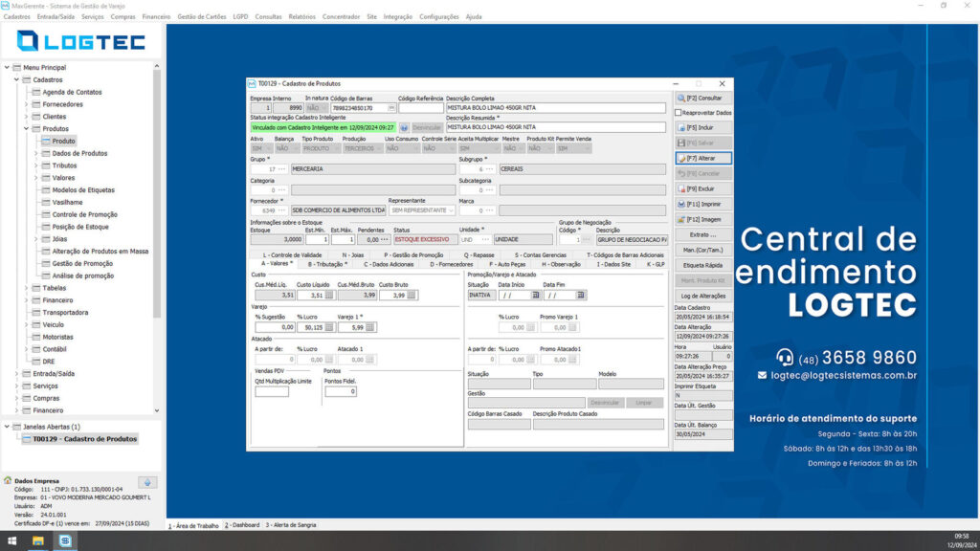Open the Grupo lookup ellipsis button

pos(282,169)
